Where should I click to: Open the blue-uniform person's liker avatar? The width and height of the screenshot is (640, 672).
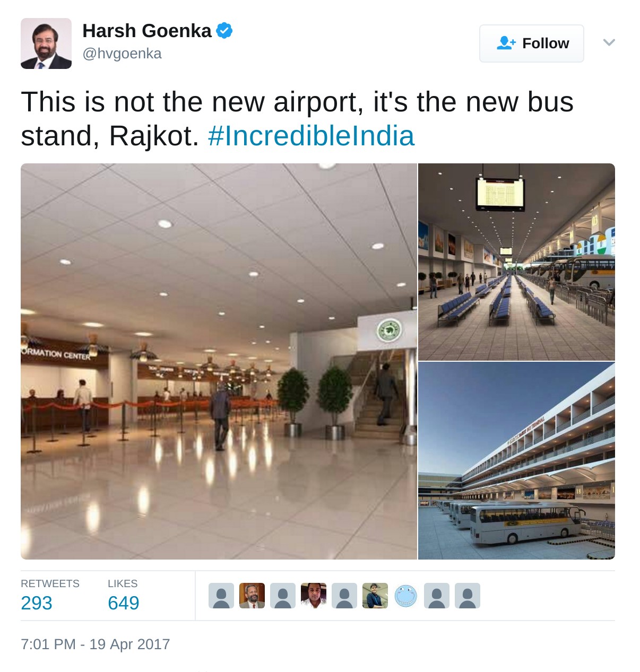(375, 596)
